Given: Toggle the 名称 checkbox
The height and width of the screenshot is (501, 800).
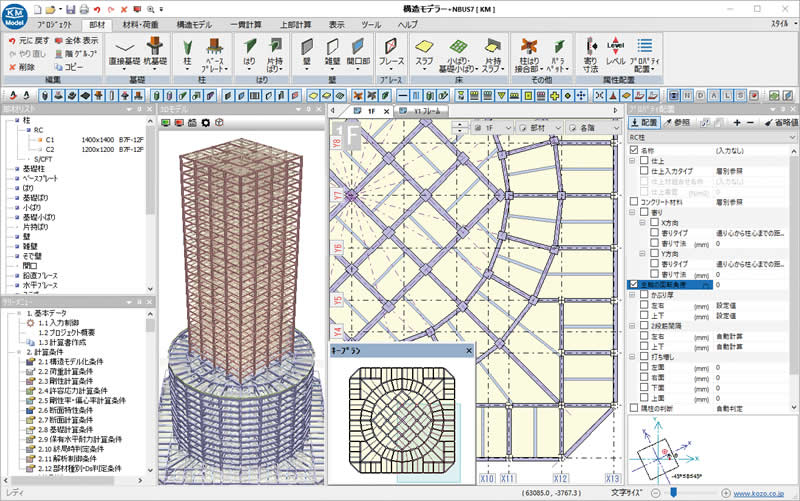Looking at the screenshot, I should pyautogui.click(x=633, y=148).
